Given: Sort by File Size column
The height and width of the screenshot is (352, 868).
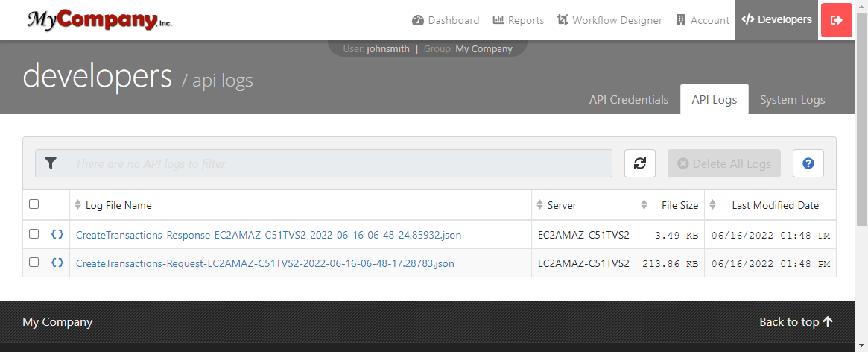Looking at the screenshot, I should coord(670,205).
